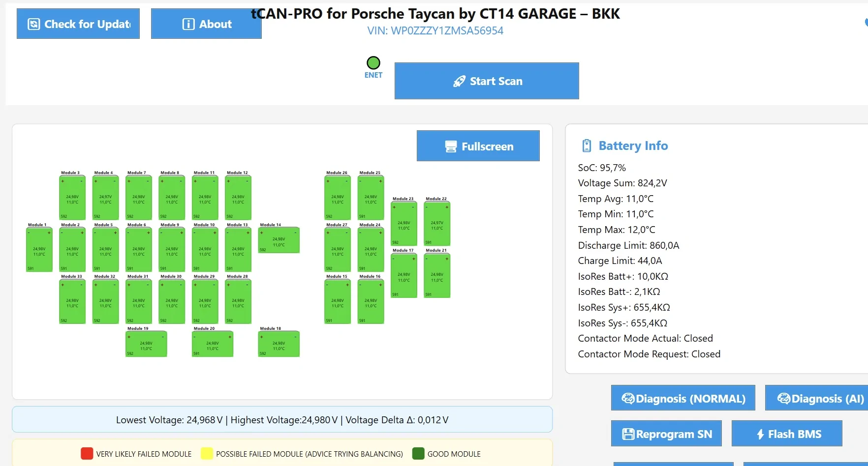The image size is (868, 466).
Task: Click the Check for Update button
Action: (78, 24)
